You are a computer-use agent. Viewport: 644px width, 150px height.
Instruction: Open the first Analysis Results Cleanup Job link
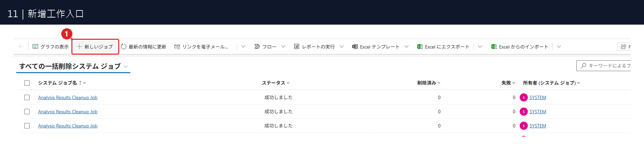click(68, 97)
